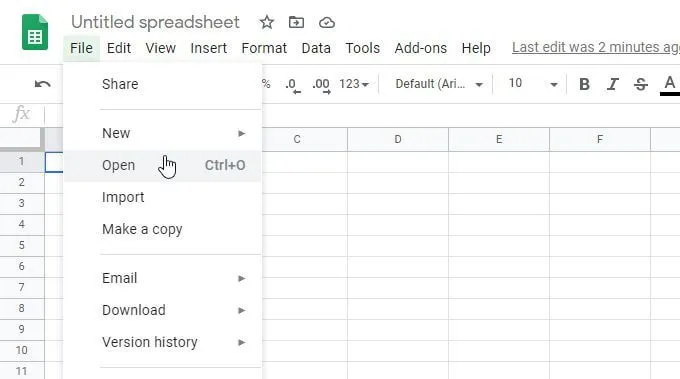Select row 5 header

point(22,245)
